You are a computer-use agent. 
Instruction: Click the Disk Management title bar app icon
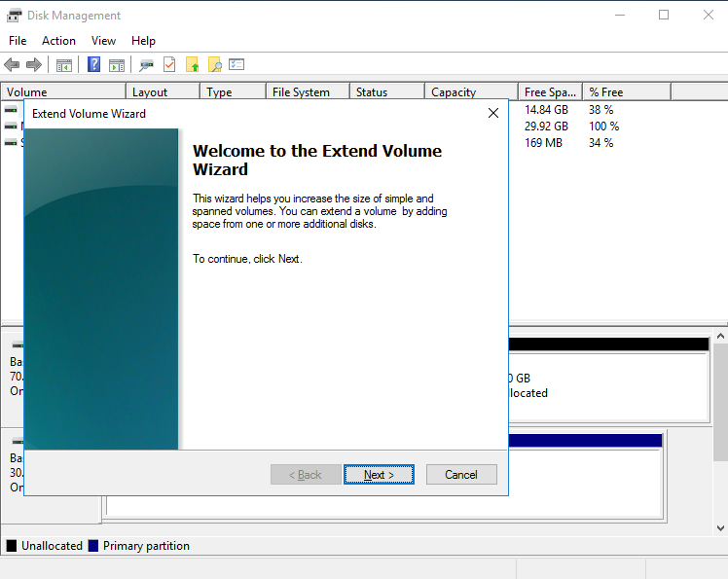point(14,16)
